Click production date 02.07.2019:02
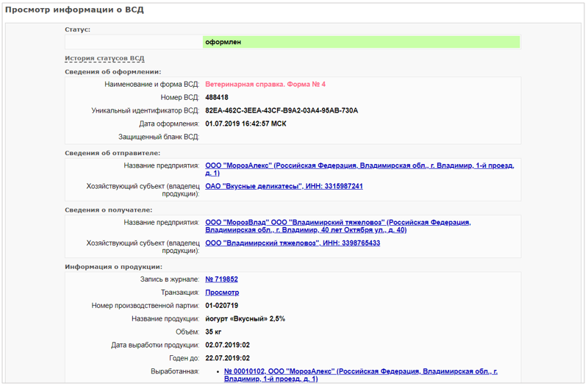 coord(228,345)
